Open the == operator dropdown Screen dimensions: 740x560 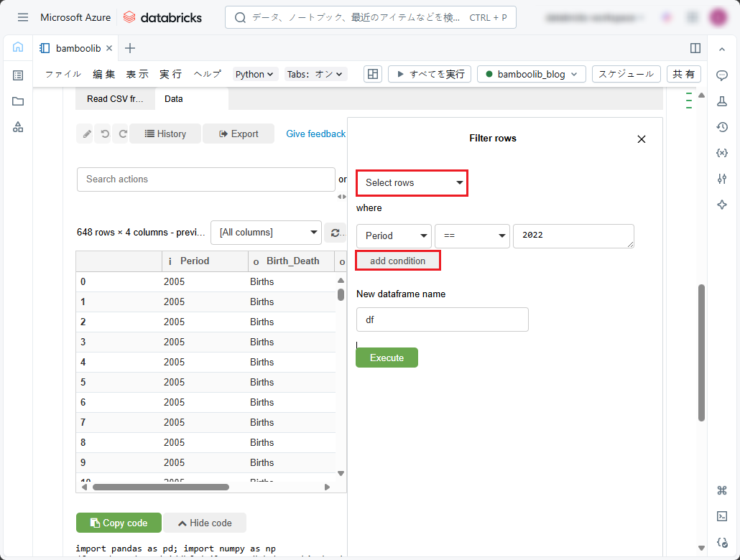472,236
